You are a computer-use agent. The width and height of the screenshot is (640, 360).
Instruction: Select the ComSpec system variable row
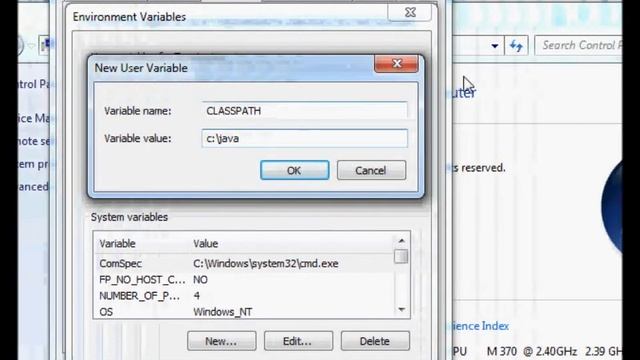point(245,264)
